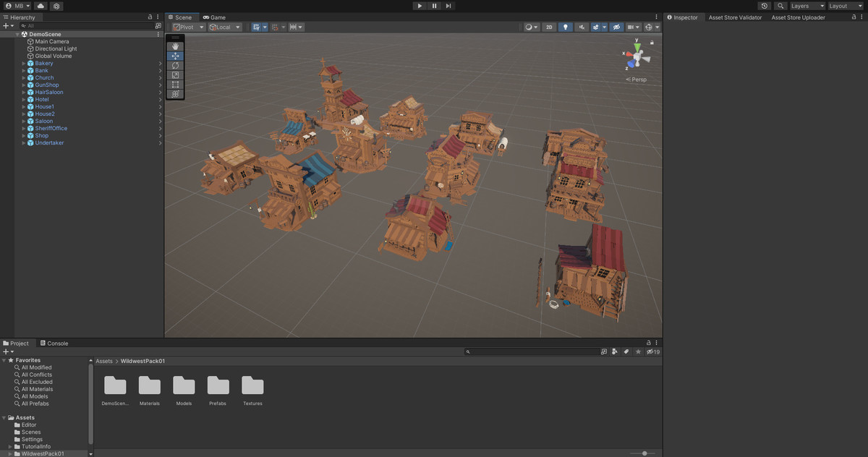868x457 pixels.
Task: Expand the Saloon object in the Hierarchy
Action: 24,121
